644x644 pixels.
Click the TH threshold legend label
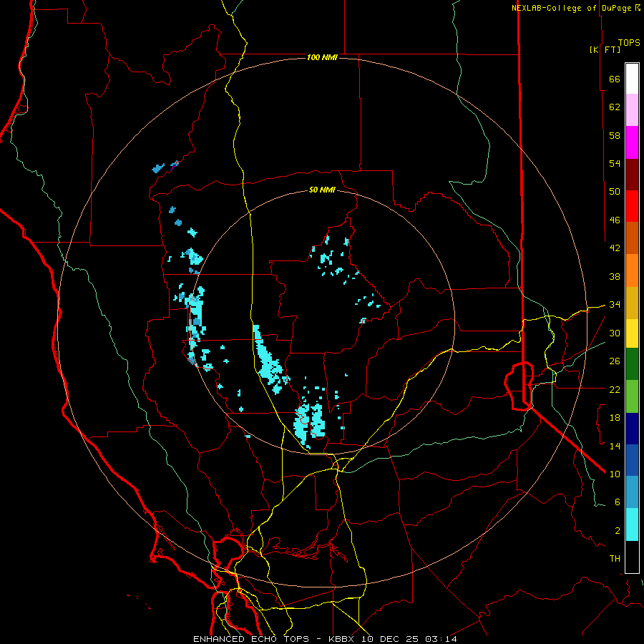pos(615,559)
